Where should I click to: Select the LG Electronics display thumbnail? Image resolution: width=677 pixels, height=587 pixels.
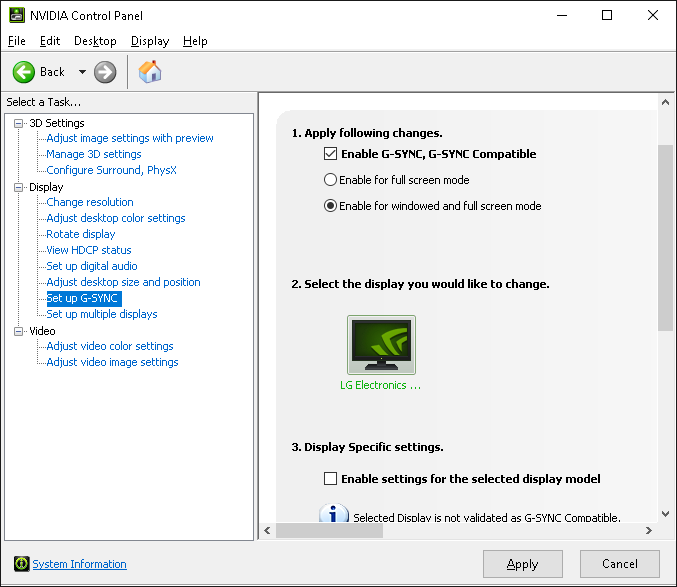(x=381, y=345)
